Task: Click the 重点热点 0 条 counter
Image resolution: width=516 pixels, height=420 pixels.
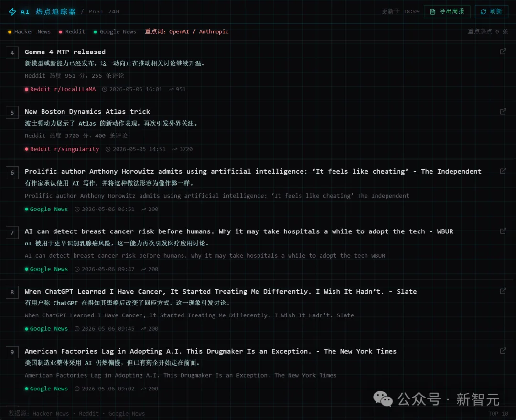Action: point(488,31)
